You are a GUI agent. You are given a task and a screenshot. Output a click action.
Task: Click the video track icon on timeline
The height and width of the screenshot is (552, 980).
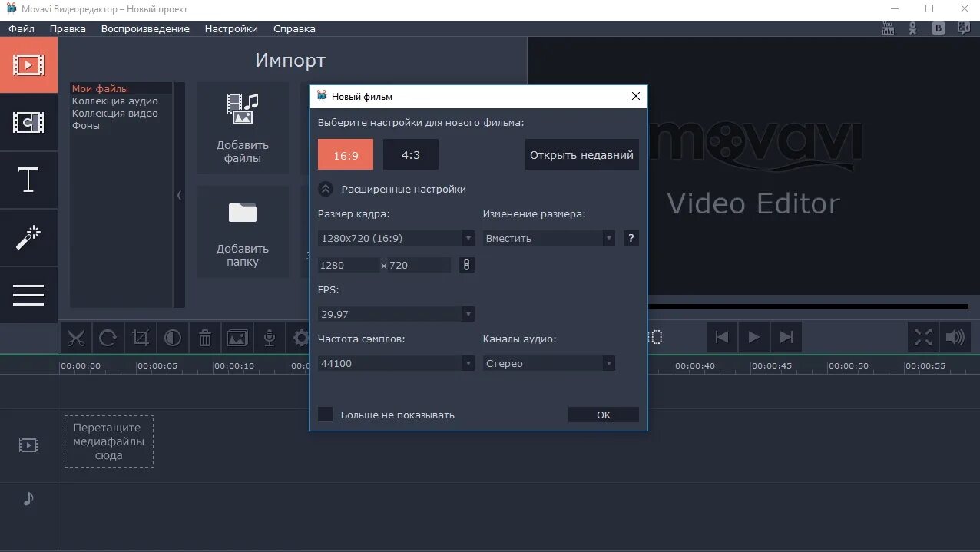28,445
